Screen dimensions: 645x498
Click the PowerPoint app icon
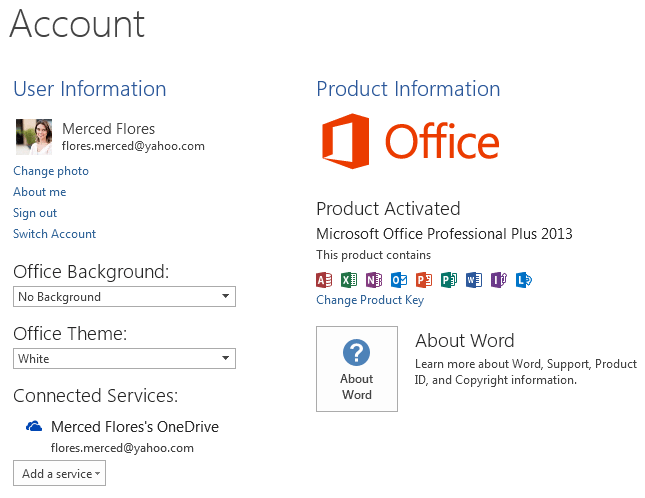[x=424, y=280]
